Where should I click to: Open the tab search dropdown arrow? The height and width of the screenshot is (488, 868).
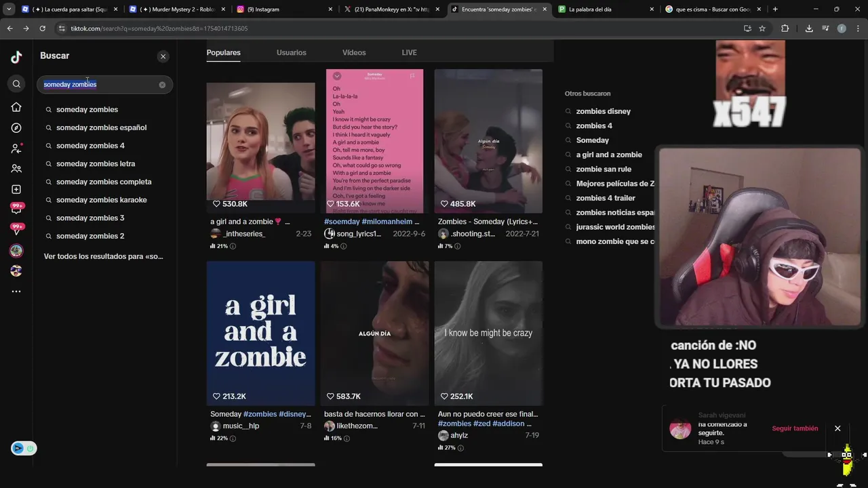click(x=9, y=9)
